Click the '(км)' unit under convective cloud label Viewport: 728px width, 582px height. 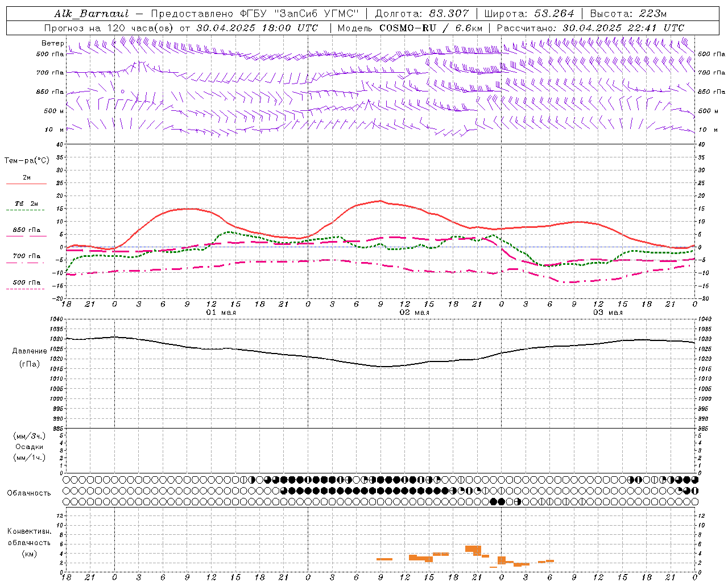(x=30, y=554)
